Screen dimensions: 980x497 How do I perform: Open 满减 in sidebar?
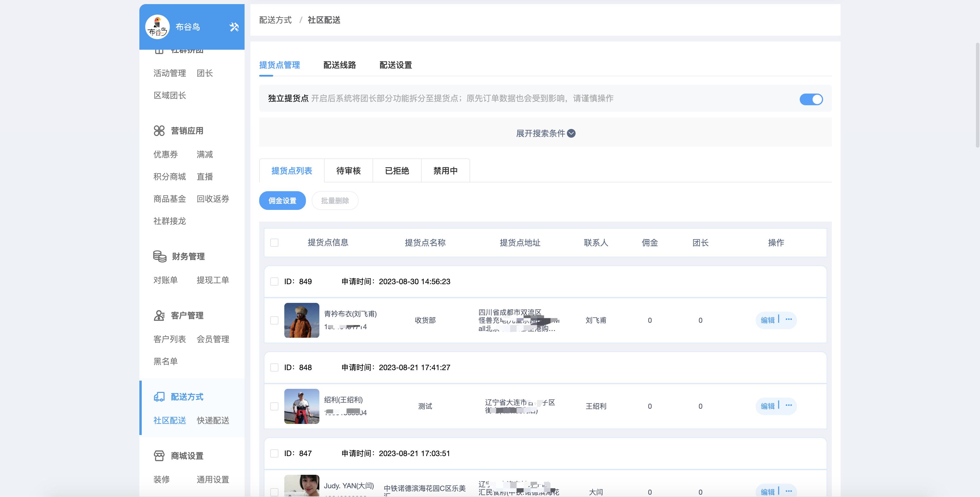click(205, 154)
